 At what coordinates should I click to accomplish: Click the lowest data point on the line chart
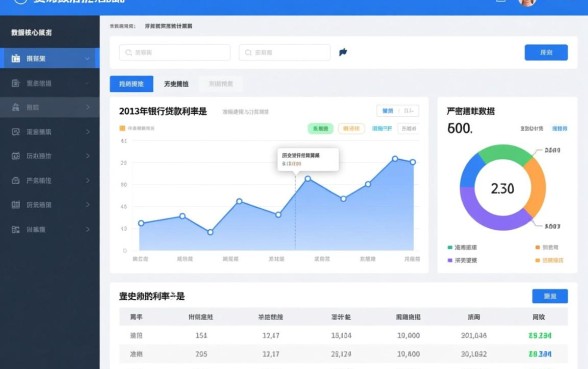(x=210, y=232)
